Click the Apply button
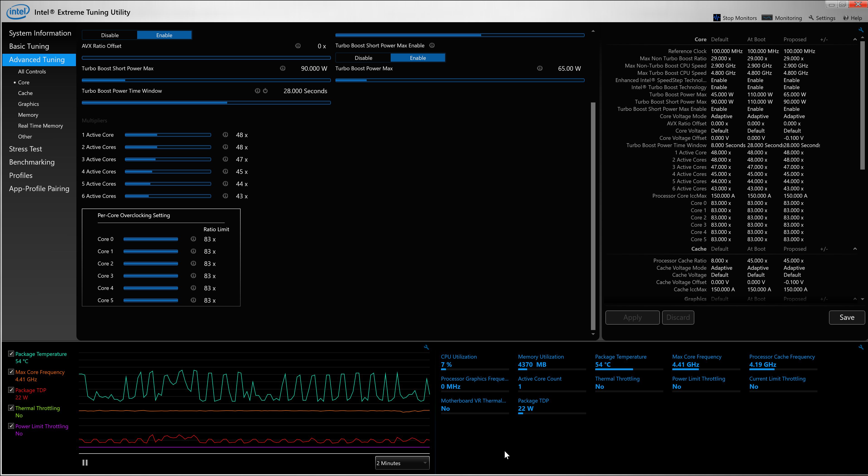Screen dimensions: 868x476 632,317
